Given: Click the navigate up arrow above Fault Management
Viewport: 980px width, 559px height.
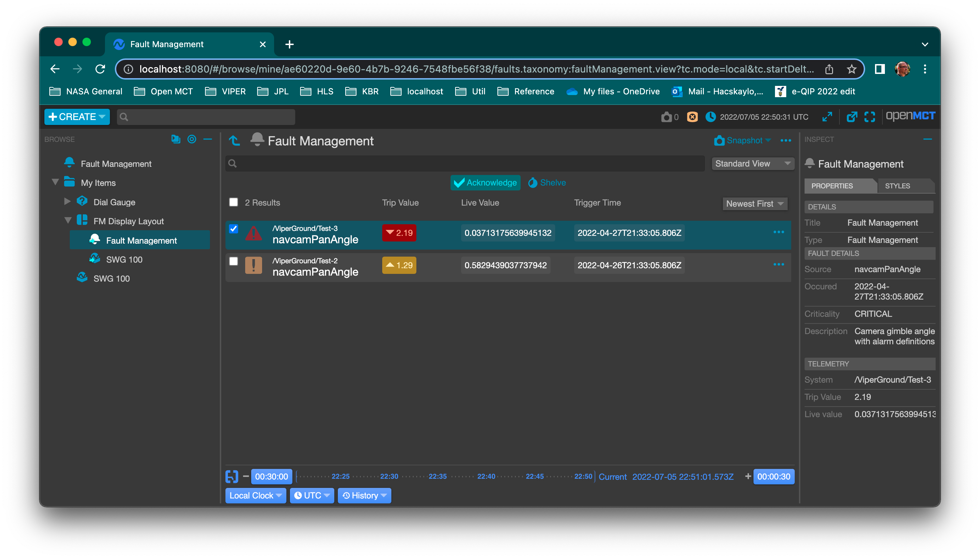Looking at the screenshot, I should click(x=235, y=140).
